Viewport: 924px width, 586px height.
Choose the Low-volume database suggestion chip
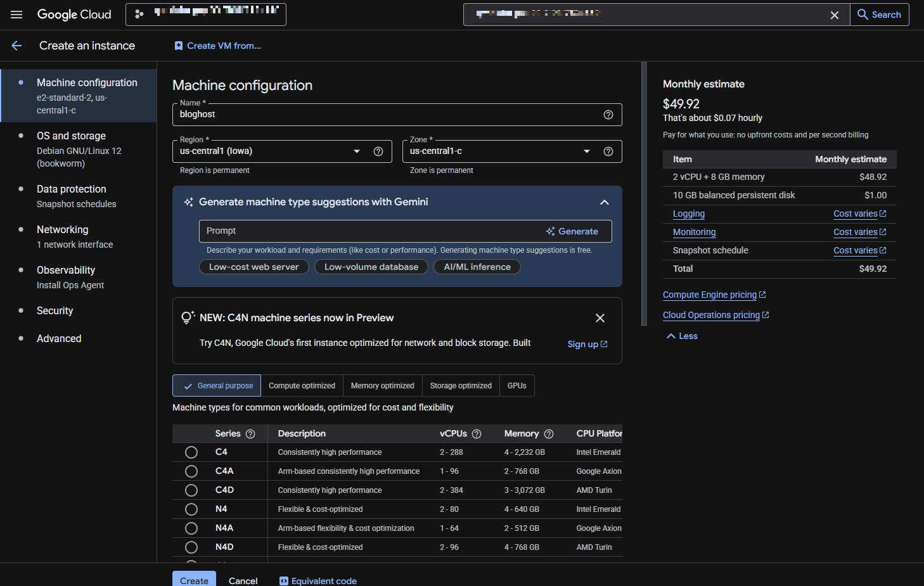point(371,267)
